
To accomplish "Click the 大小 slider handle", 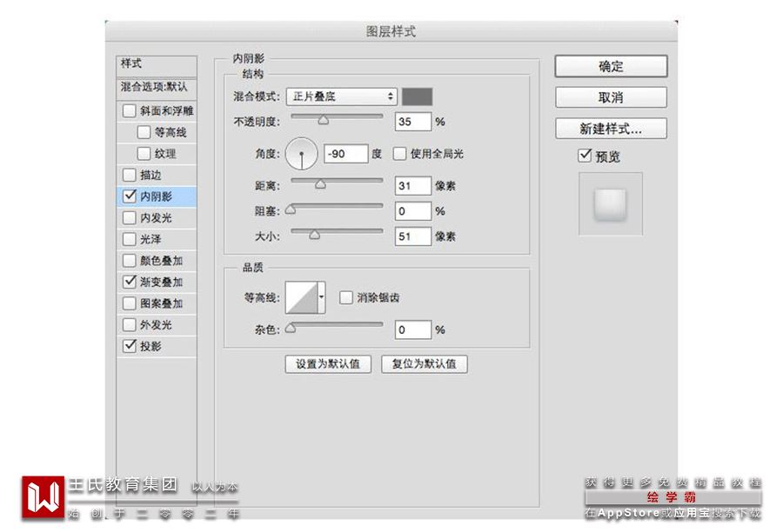I will point(314,235).
